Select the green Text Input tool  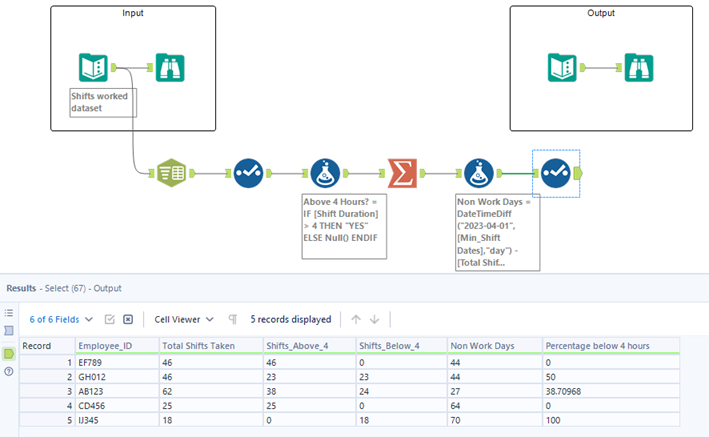pyautogui.click(x=168, y=173)
